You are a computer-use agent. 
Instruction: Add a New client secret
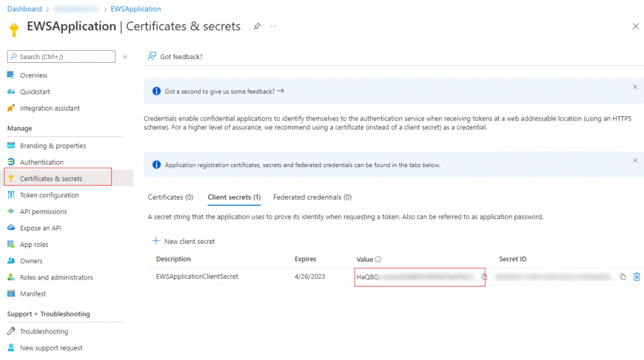184,241
